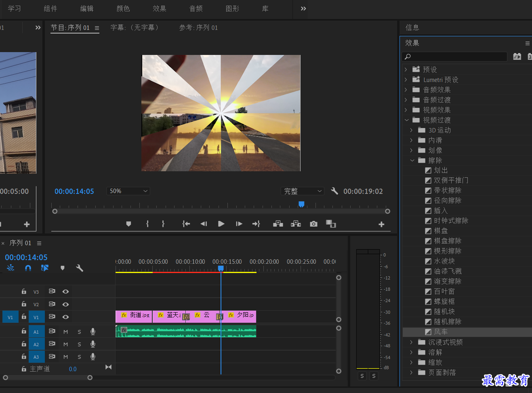Enable voice-over record on track A1
The height and width of the screenshot is (393, 532).
[93, 332]
